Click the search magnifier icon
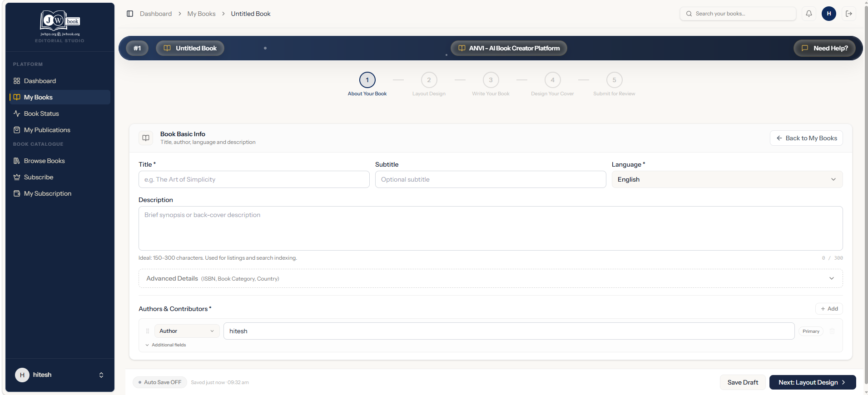This screenshot has width=868, height=395. coord(689,14)
